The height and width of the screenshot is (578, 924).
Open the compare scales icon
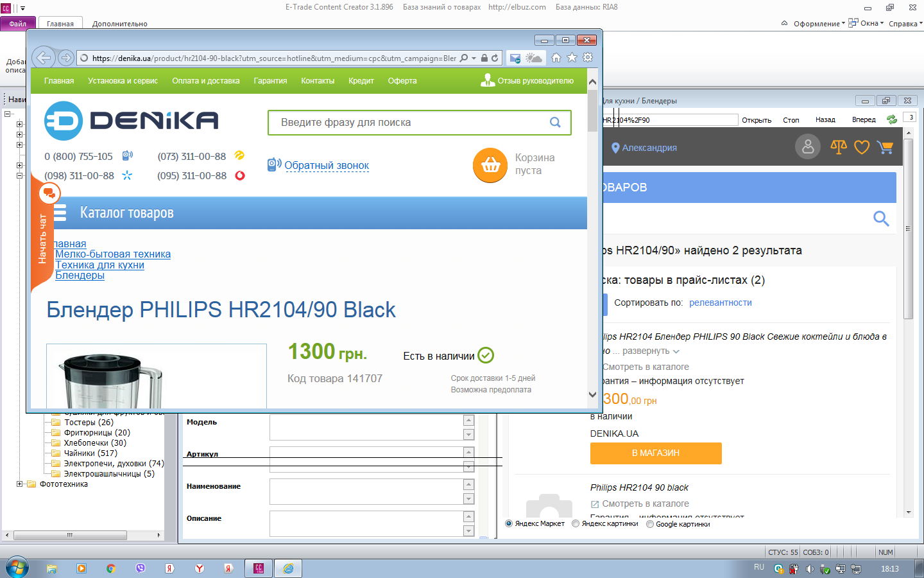[839, 147]
